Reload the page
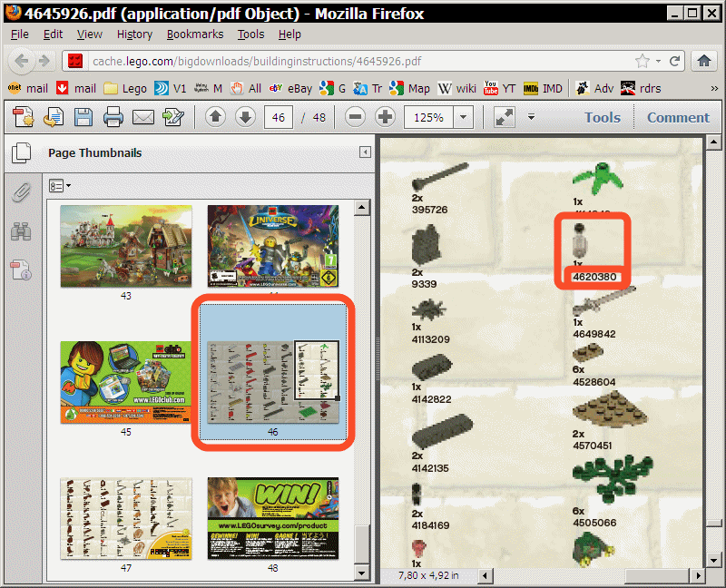Image resolution: width=726 pixels, height=588 pixels. click(674, 61)
